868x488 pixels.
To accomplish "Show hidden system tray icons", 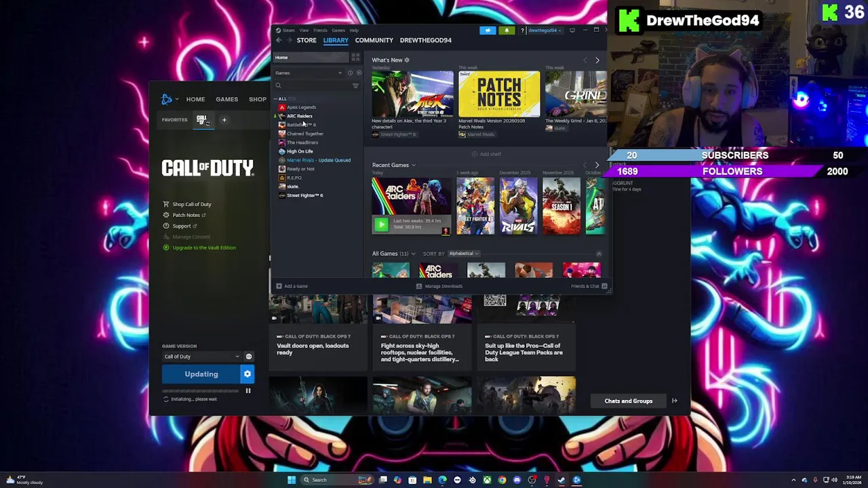I will coord(793,480).
